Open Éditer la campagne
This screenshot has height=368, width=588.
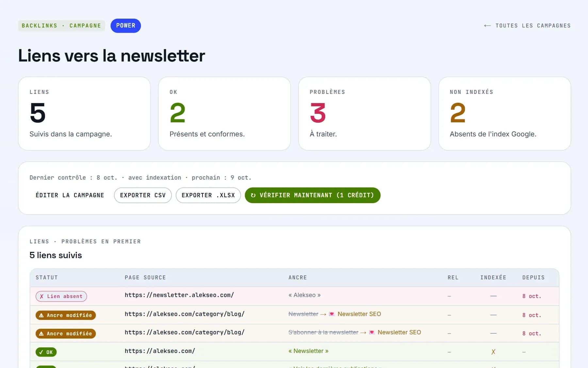tap(70, 195)
